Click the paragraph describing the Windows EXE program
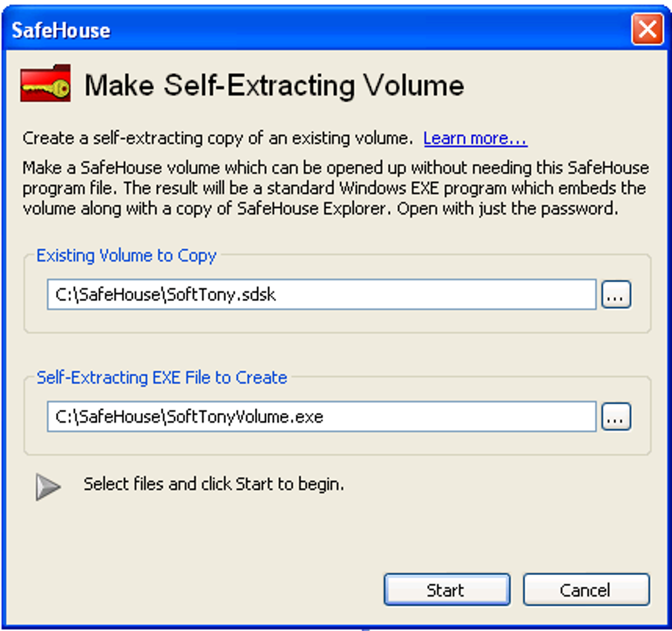Image resolution: width=672 pixels, height=631 pixels. [335, 188]
